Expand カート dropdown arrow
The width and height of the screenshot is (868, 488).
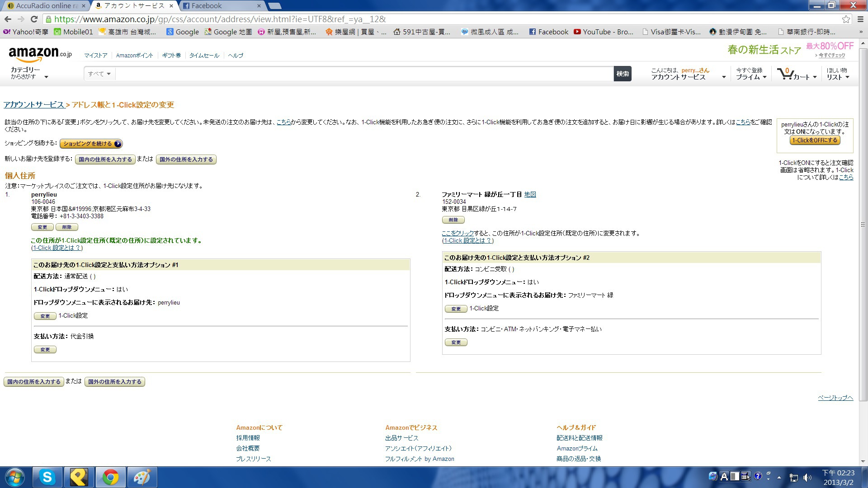(x=815, y=77)
